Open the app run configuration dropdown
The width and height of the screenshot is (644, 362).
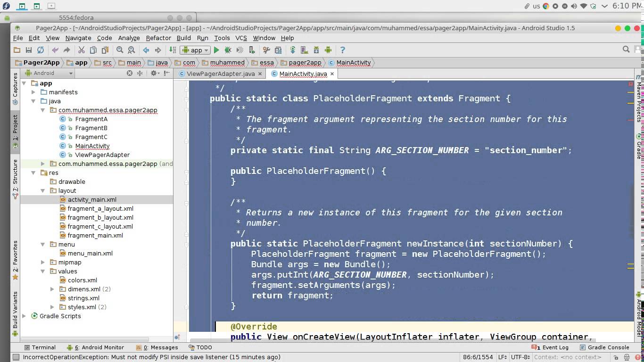pos(195,50)
